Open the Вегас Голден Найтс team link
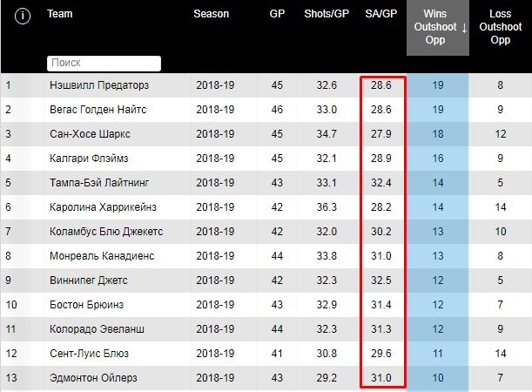 (x=98, y=110)
